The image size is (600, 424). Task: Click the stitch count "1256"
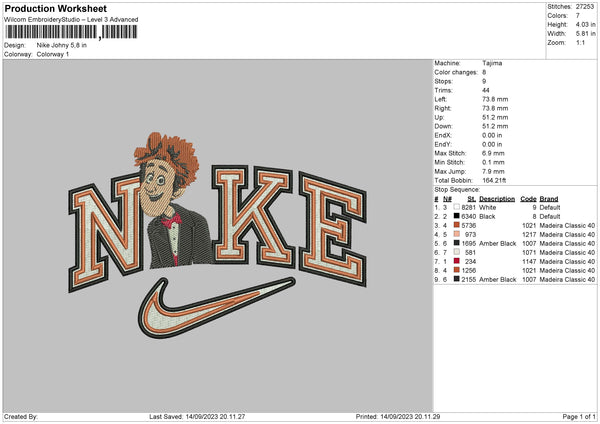[x=469, y=270]
